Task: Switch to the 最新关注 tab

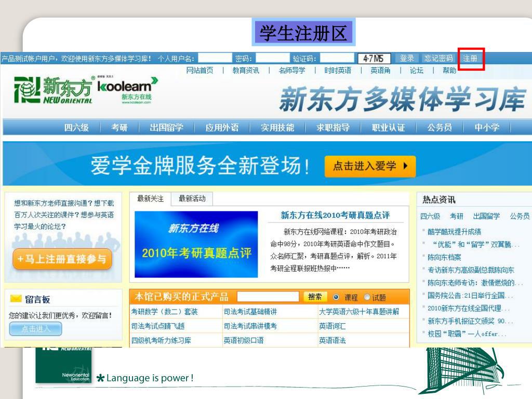Action: click(x=150, y=198)
